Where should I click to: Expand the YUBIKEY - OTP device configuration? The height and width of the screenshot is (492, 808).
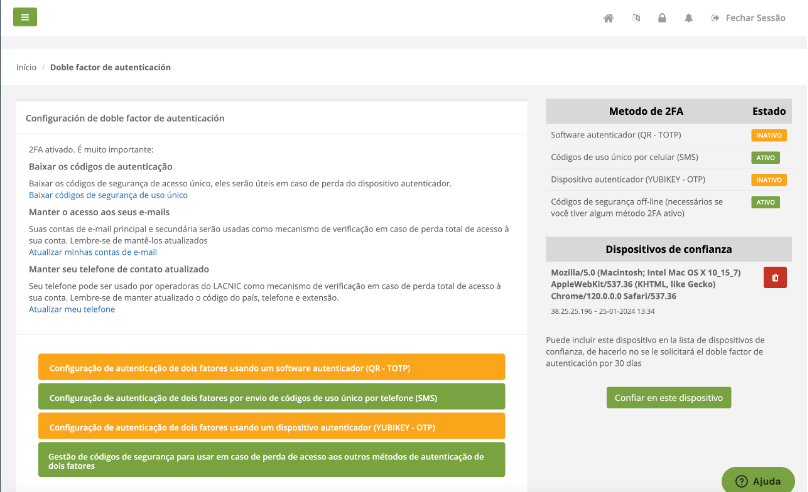[x=271, y=427]
